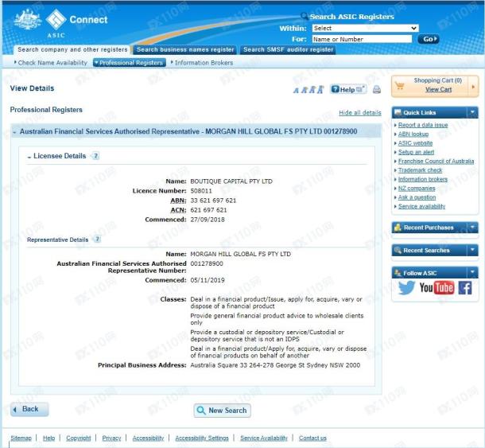485x448 pixels.
Task: Open Report a data issue link
Action: [x=423, y=125]
